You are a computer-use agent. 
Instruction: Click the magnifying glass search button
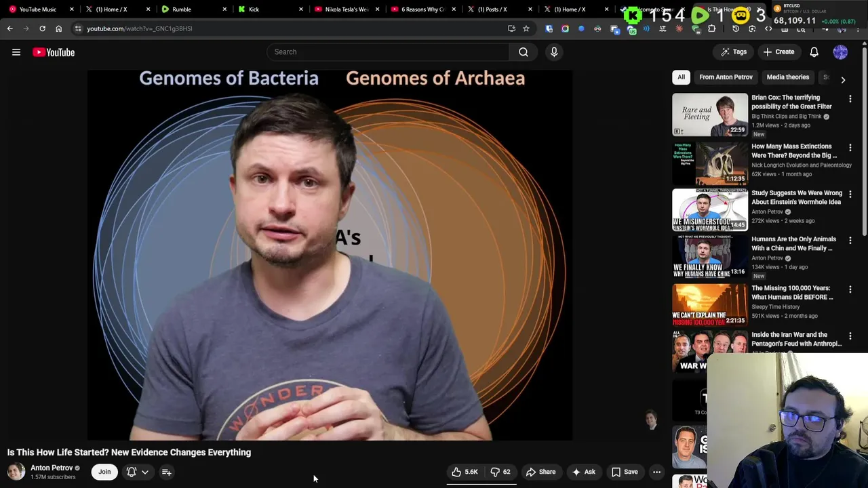[x=524, y=52]
